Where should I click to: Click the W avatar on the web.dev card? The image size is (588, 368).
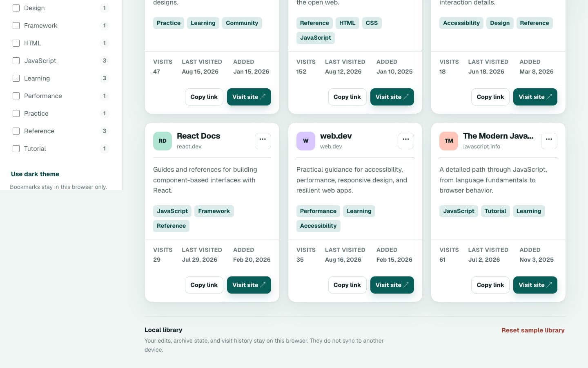(306, 141)
